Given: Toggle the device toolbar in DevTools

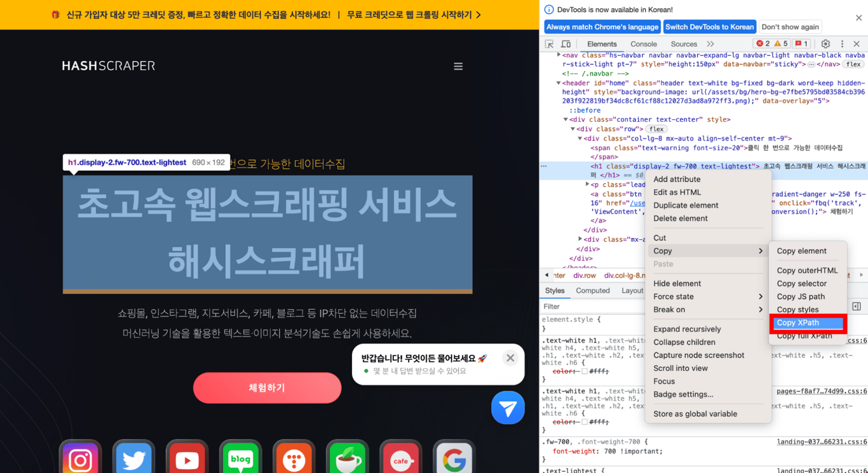Looking at the screenshot, I should point(566,44).
